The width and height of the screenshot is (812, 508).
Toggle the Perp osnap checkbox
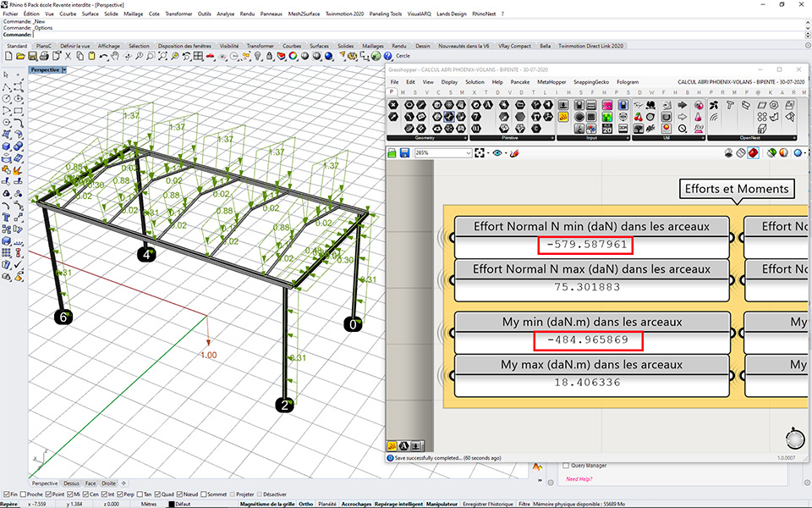[x=120, y=494]
